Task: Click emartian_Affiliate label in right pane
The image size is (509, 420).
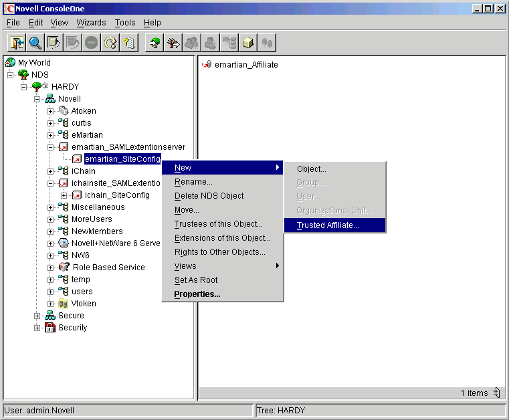Action: 246,65
